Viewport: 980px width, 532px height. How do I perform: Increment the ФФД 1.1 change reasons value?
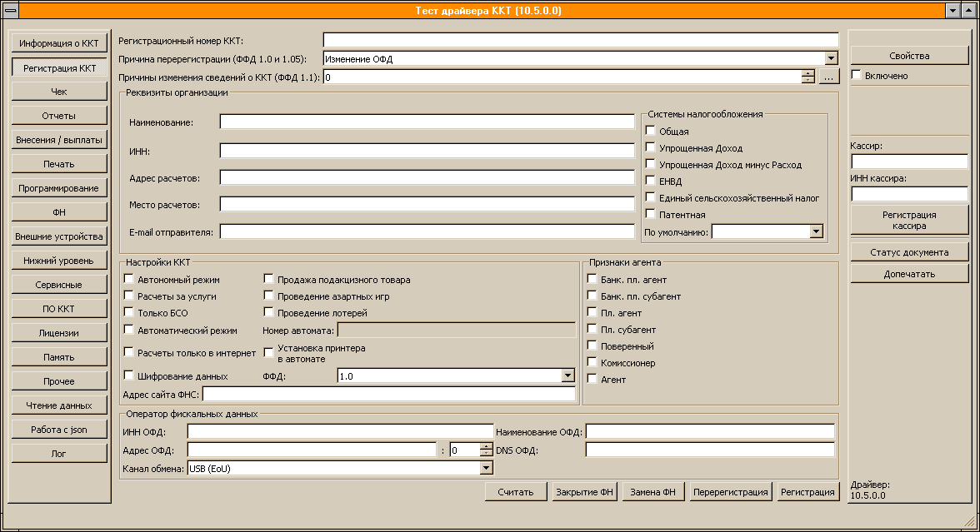tap(807, 73)
